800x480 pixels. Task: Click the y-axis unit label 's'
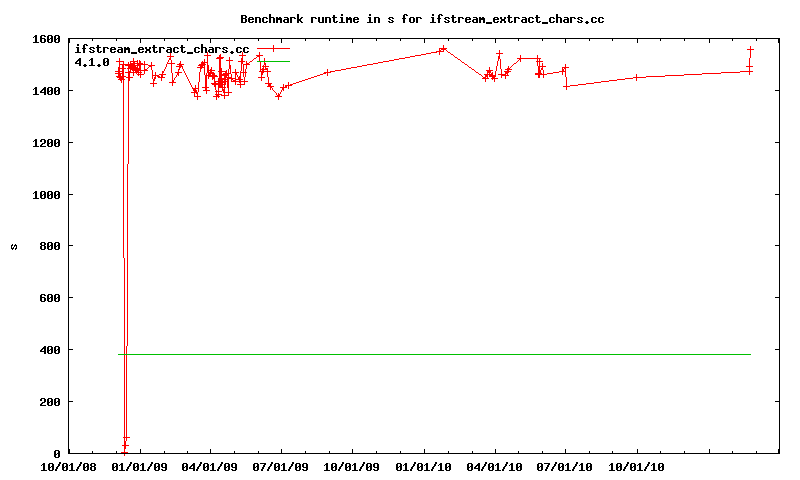pyautogui.click(x=14, y=246)
